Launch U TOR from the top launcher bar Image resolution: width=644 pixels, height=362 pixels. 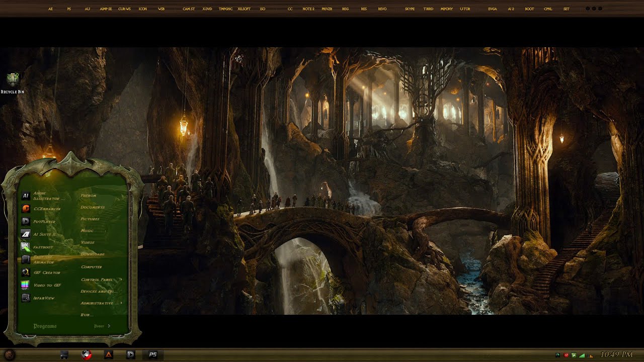tap(465, 9)
